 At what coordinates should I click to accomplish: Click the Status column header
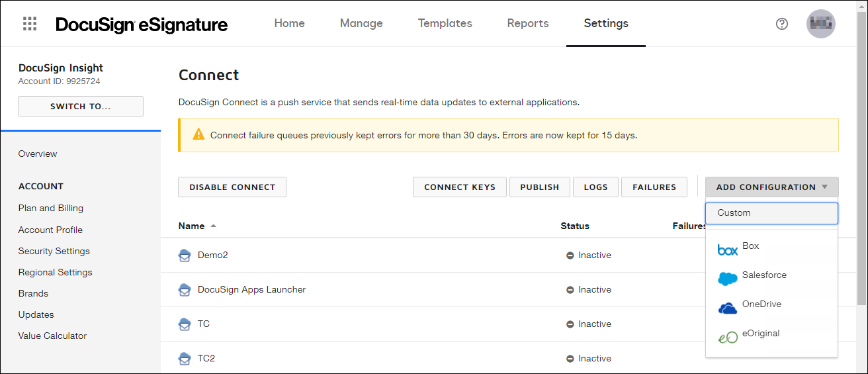point(575,226)
